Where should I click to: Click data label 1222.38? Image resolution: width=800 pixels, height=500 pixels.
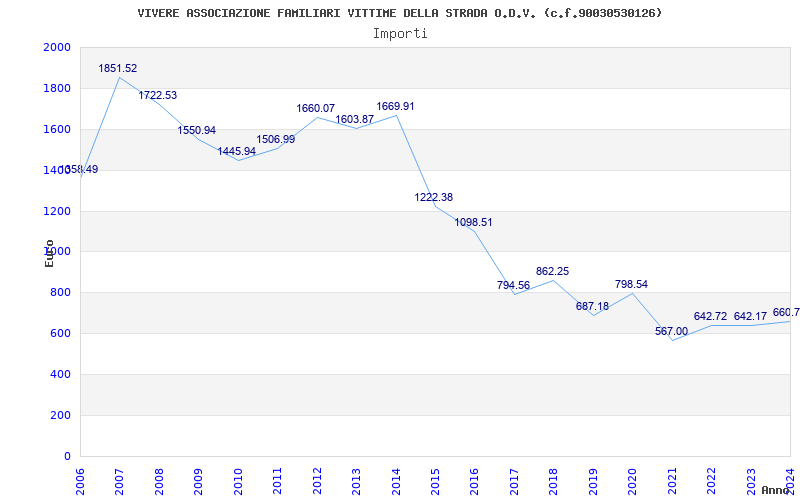(x=434, y=197)
